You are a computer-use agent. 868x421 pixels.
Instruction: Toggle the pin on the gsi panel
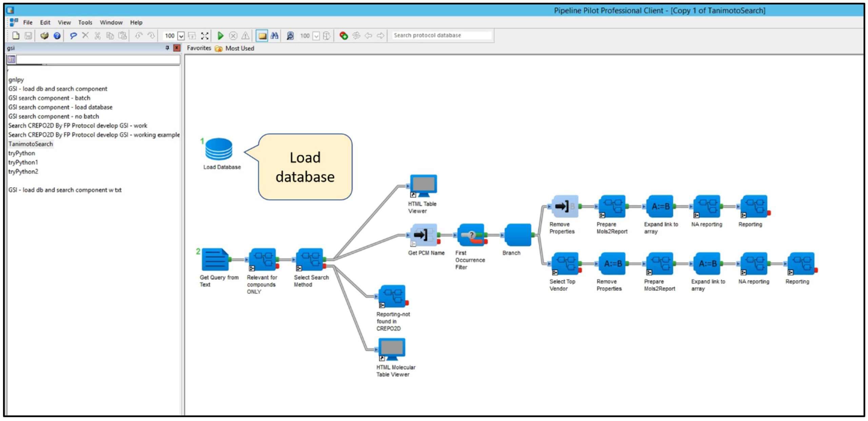[x=167, y=48]
